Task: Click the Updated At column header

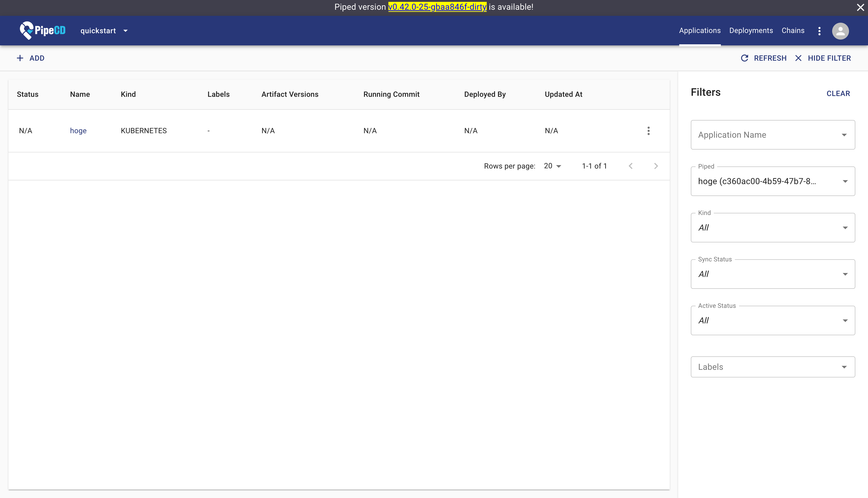Action: pyautogui.click(x=563, y=94)
